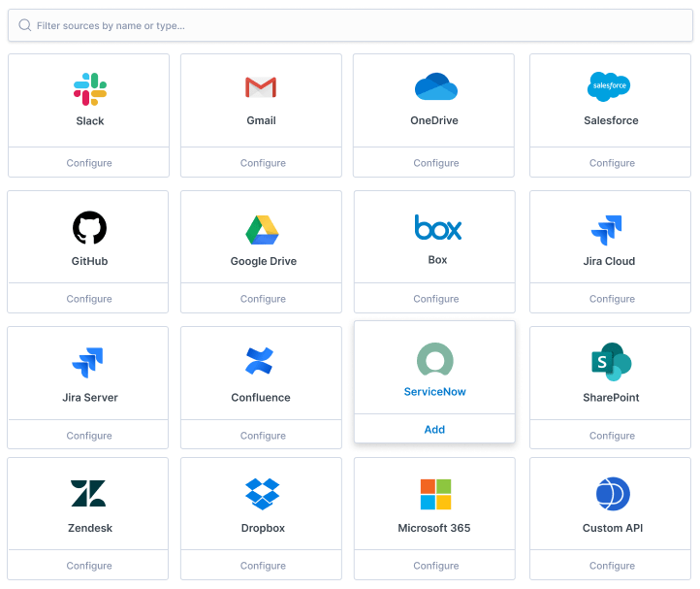Click the Jira Server logo icon
Viewport: 700px width, 589px height.
coord(87,363)
